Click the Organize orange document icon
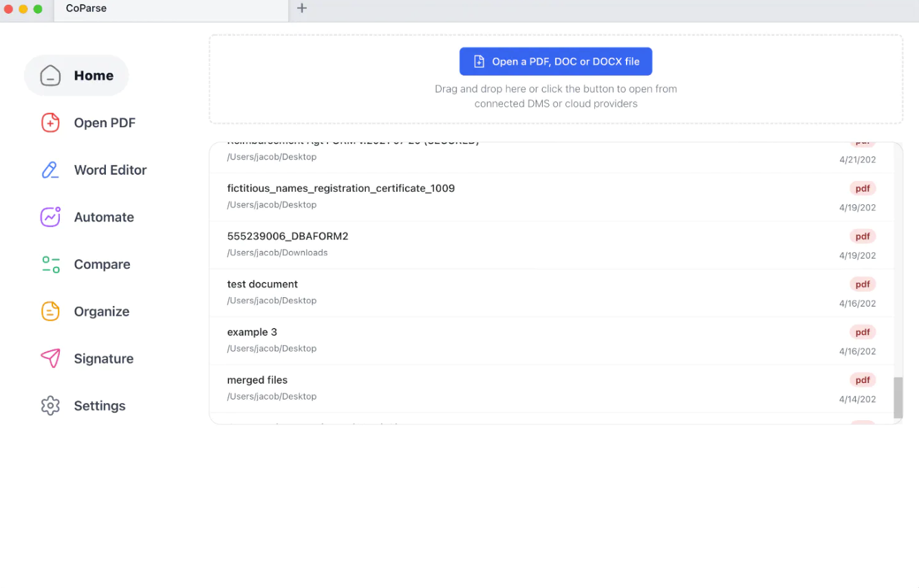Viewport: 919px width, 588px height. click(50, 312)
